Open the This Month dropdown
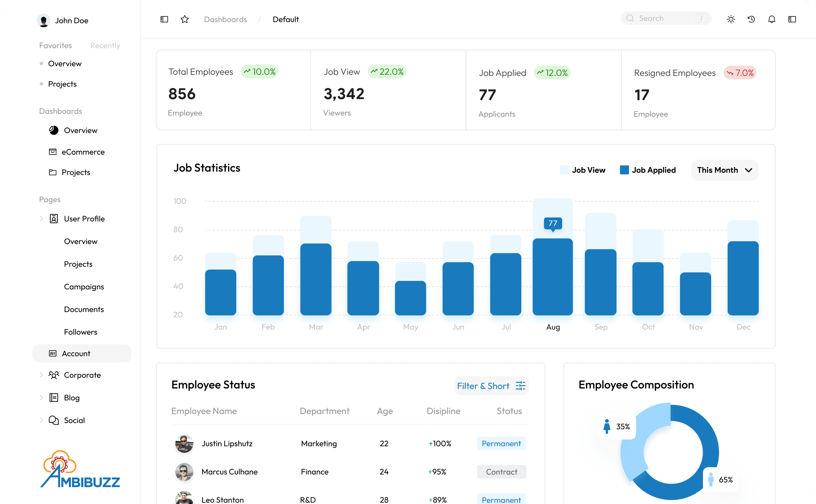The width and height of the screenshot is (816, 504). coord(724,170)
